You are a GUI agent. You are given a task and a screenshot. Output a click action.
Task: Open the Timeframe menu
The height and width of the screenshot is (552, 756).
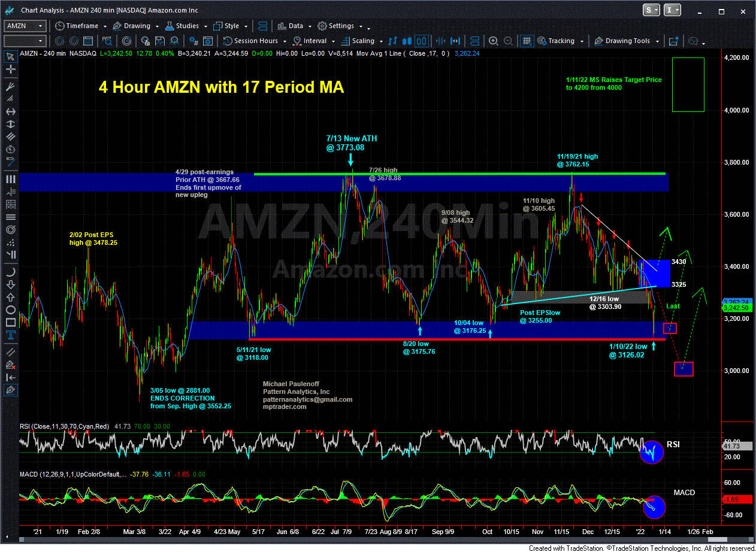(76, 26)
